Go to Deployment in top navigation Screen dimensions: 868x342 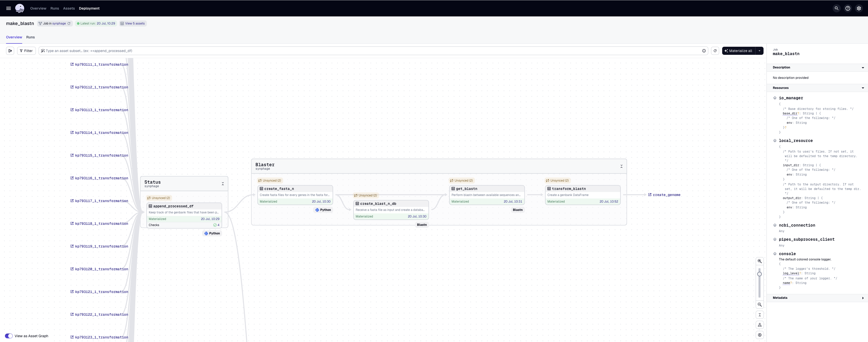point(89,8)
